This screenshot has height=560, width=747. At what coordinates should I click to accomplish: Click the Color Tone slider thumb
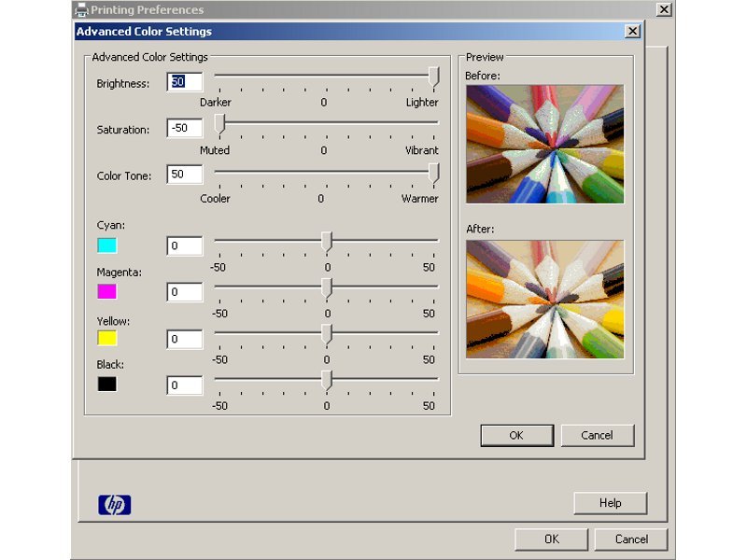pyautogui.click(x=433, y=174)
